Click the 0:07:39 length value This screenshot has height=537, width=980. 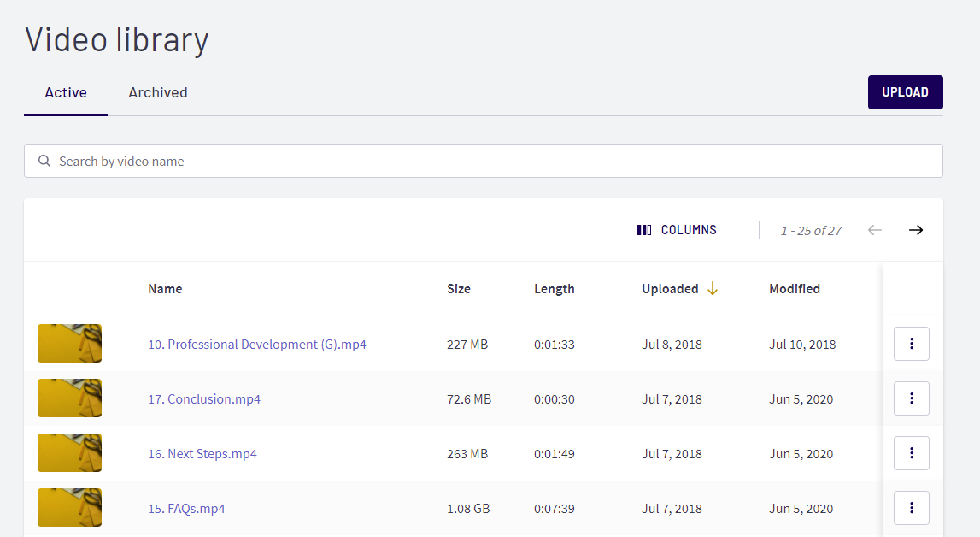coord(555,509)
